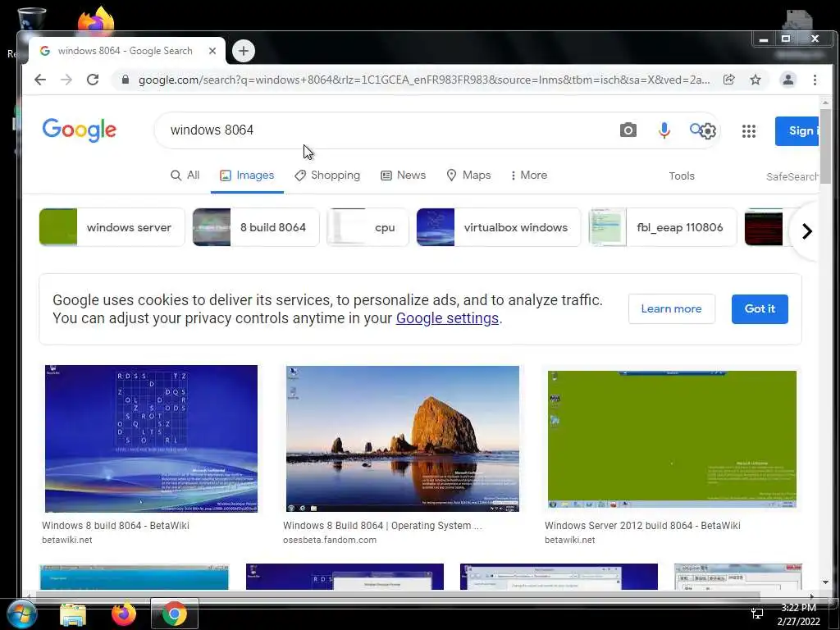Click the horizontal scrollbar at page bottom
The height and width of the screenshot is (630, 840).
coord(398,596)
